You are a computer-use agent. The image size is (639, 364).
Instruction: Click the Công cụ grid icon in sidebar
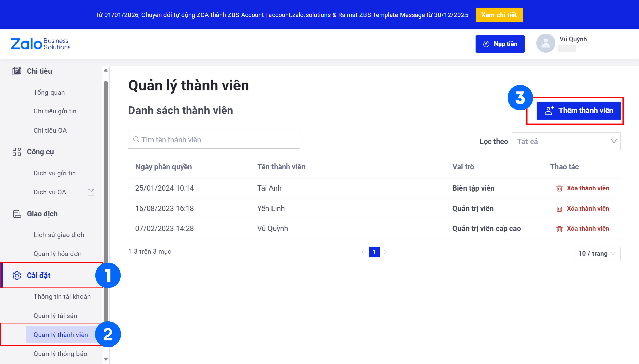(17, 152)
